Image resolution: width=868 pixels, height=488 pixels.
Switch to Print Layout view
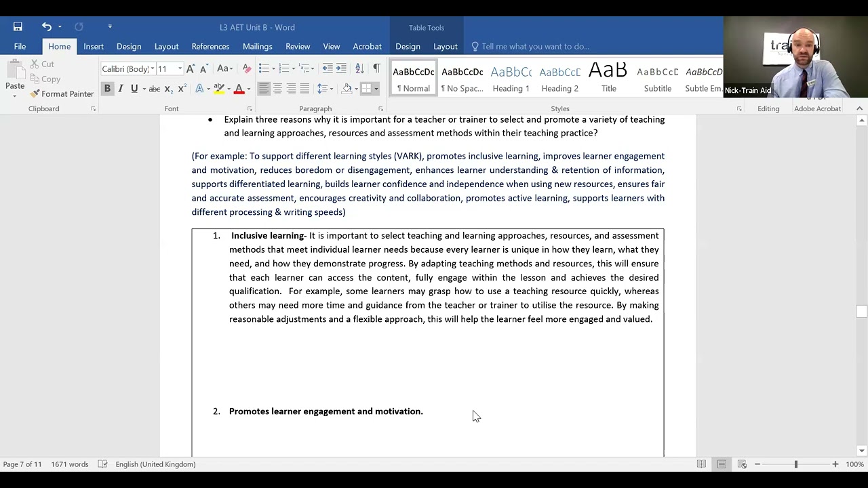pos(722,464)
